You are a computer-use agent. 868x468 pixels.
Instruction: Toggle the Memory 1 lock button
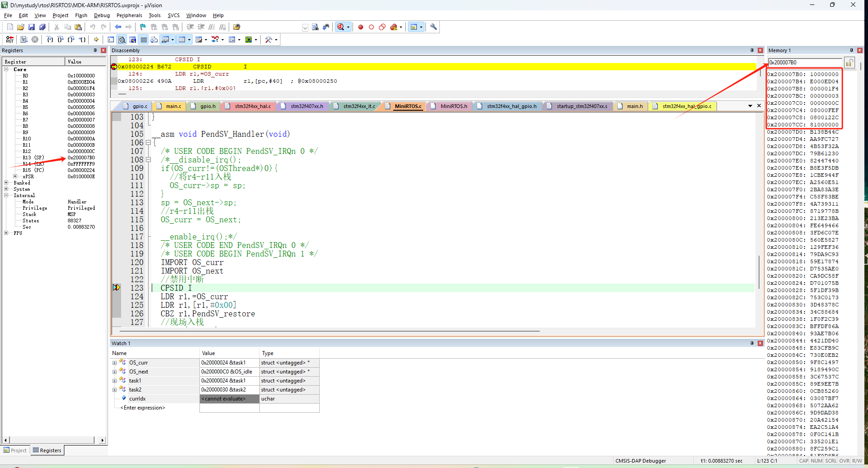pos(849,63)
